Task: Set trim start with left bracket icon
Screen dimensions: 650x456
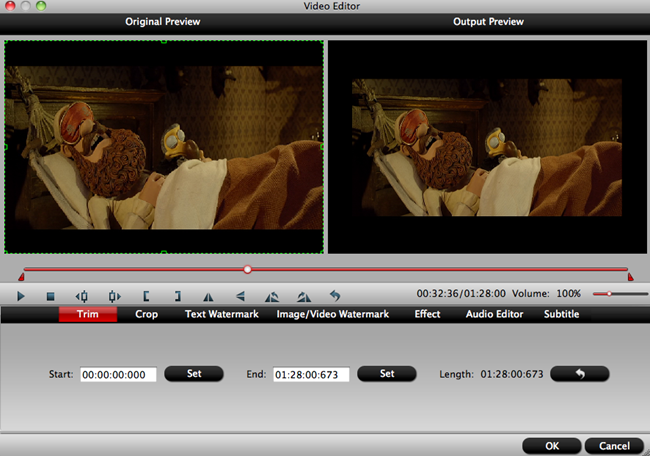Action: (x=146, y=296)
